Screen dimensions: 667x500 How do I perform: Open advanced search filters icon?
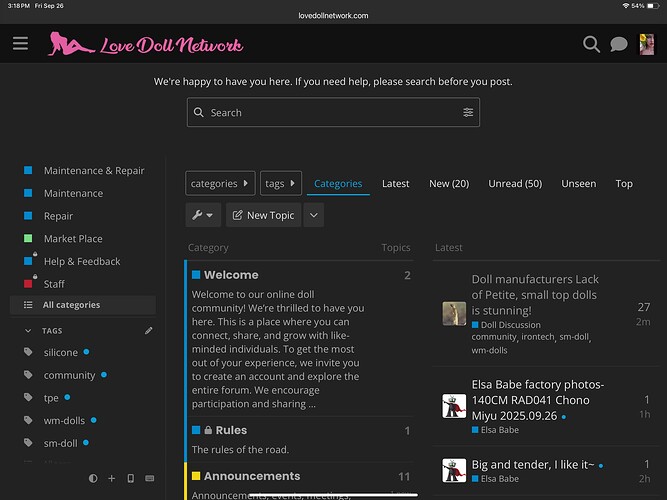coord(468,113)
